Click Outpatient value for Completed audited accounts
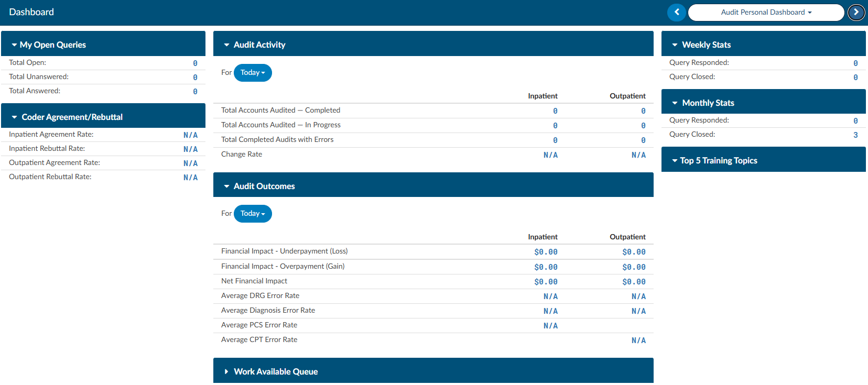Viewport: 868px width, 385px height. pyautogui.click(x=643, y=111)
